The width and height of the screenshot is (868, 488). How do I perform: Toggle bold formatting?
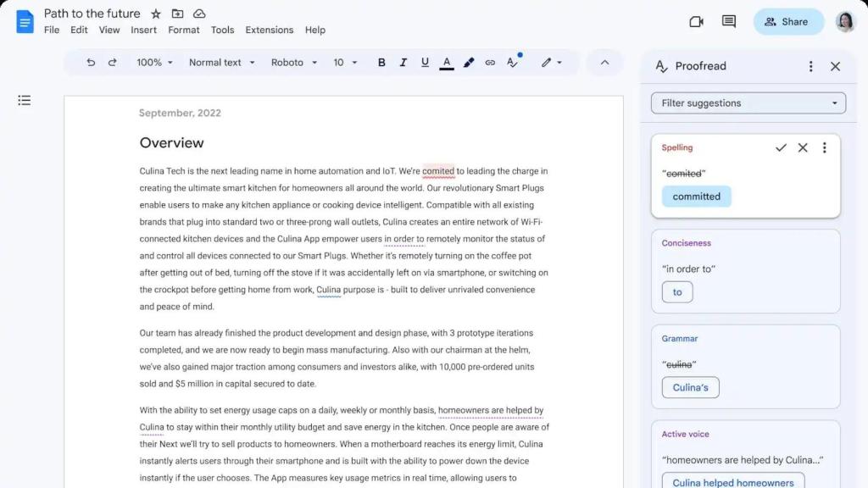(x=381, y=62)
